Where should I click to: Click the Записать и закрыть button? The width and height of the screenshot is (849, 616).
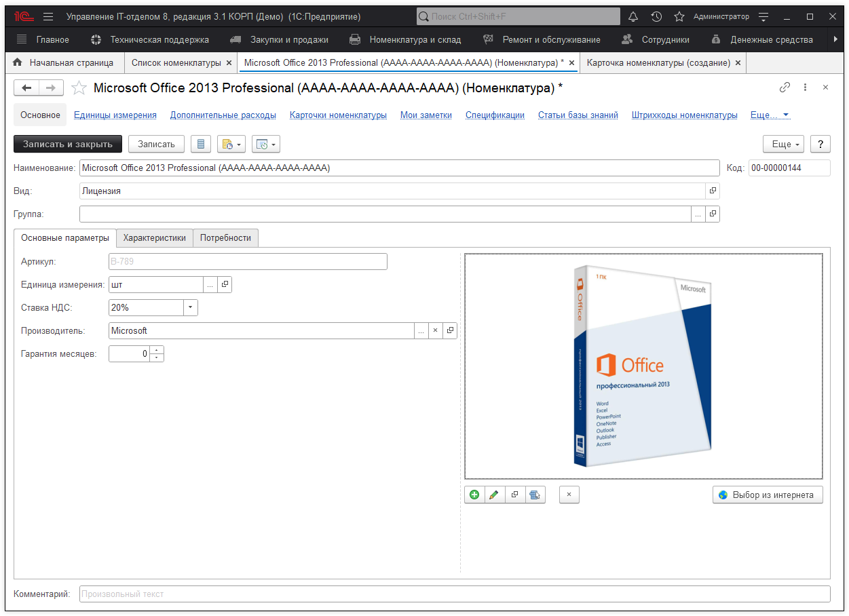tap(67, 144)
